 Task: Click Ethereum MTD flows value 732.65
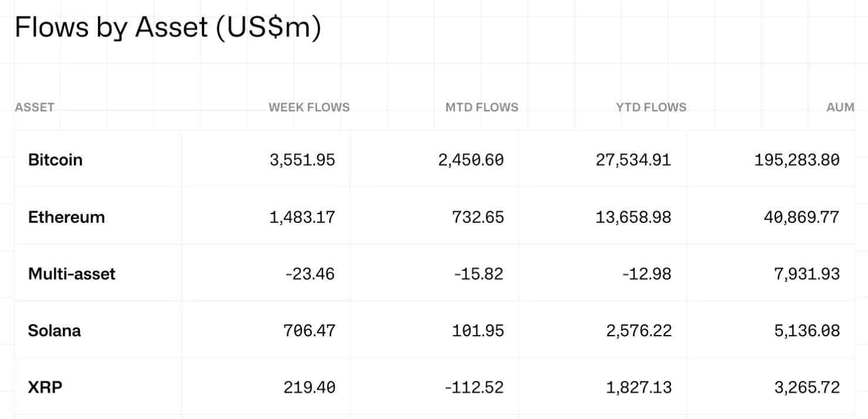(479, 217)
